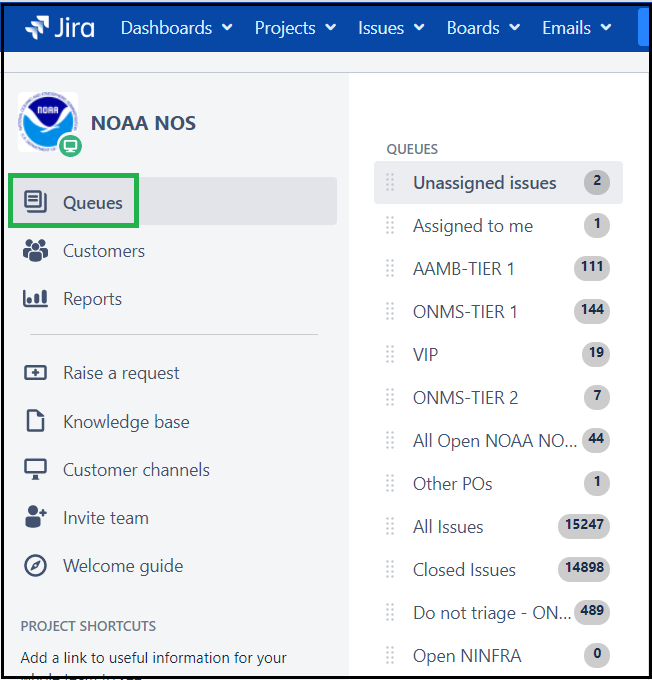Open the Other POs queue
The image size is (652, 680).
tap(498, 483)
